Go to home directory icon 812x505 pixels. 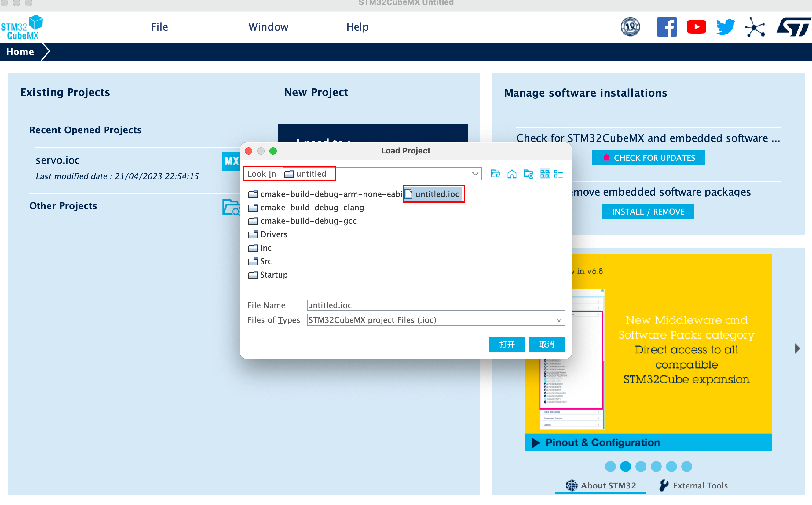[512, 174]
